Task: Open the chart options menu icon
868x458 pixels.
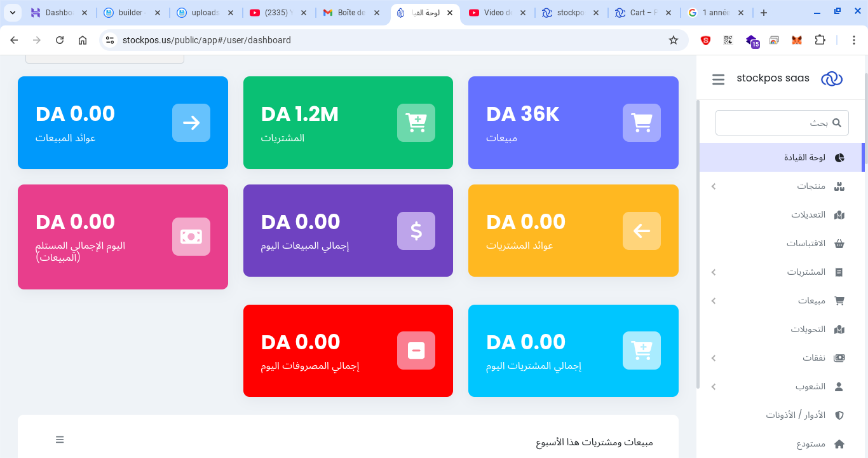Action: 60,440
